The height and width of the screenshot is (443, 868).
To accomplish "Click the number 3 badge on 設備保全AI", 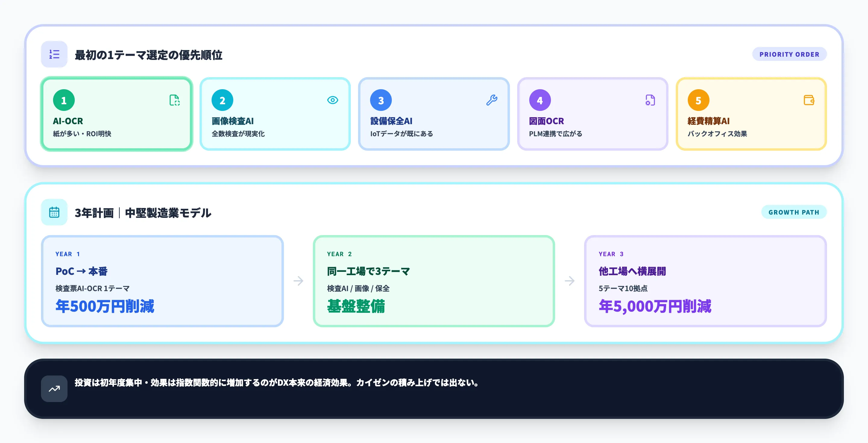I will click(381, 100).
